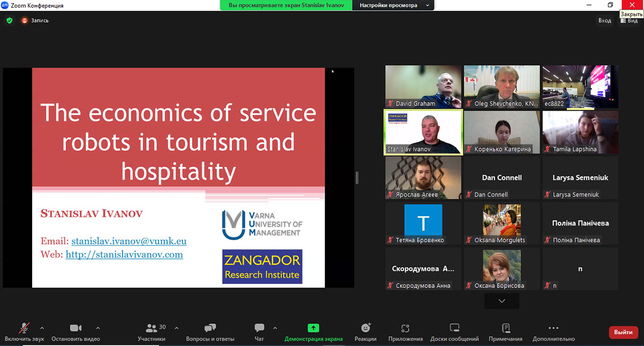
Task: Select Dan Connell participant tile
Action: (502, 178)
